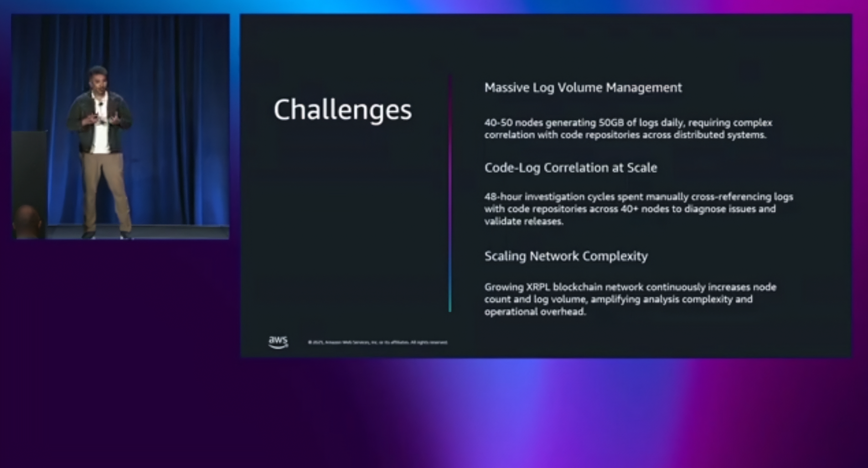
Task: Click the word "XRPL" in the slide
Action: pyautogui.click(x=538, y=287)
